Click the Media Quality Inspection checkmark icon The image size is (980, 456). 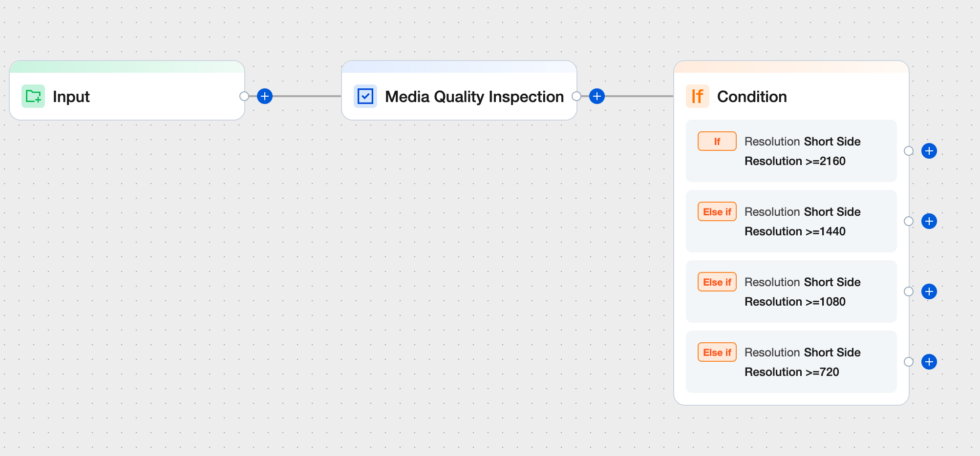tap(365, 96)
